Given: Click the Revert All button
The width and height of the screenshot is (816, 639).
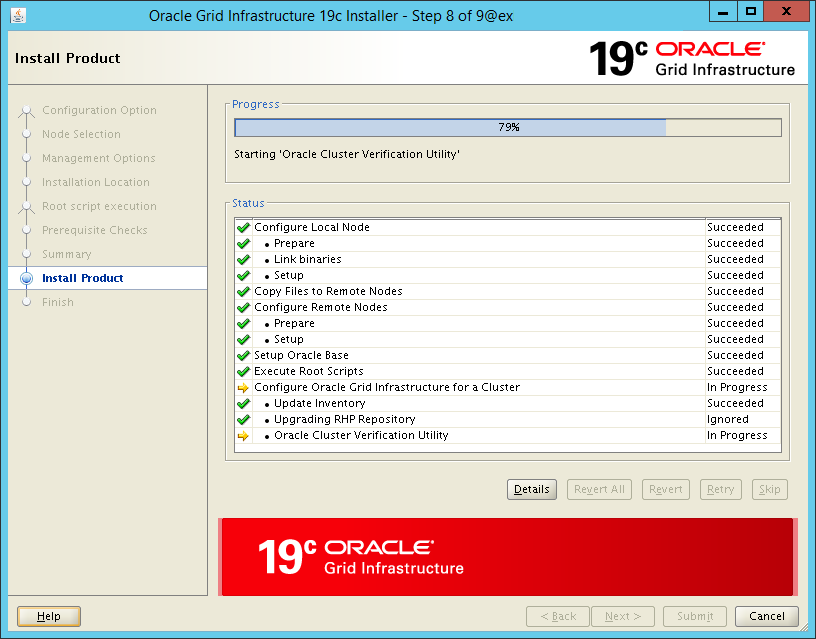Looking at the screenshot, I should click(x=599, y=489).
